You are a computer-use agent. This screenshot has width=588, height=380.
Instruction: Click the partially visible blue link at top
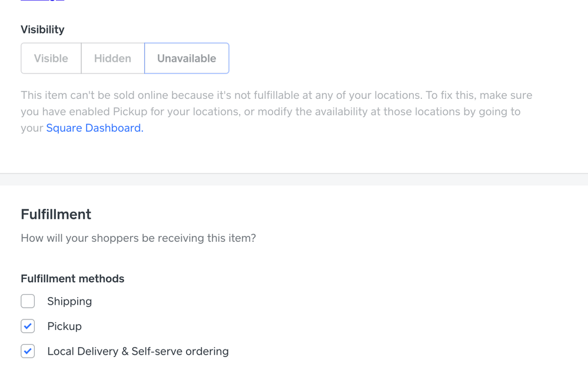[x=42, y=1]
